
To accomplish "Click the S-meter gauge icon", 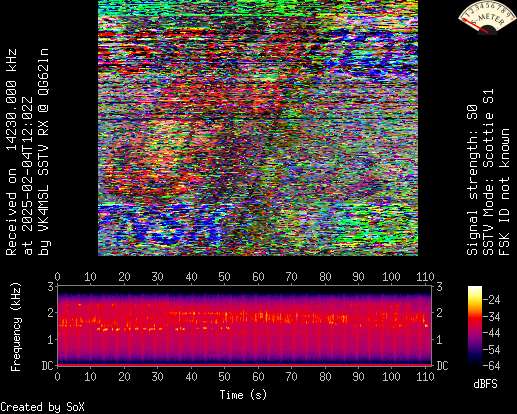I will point(486,17).
